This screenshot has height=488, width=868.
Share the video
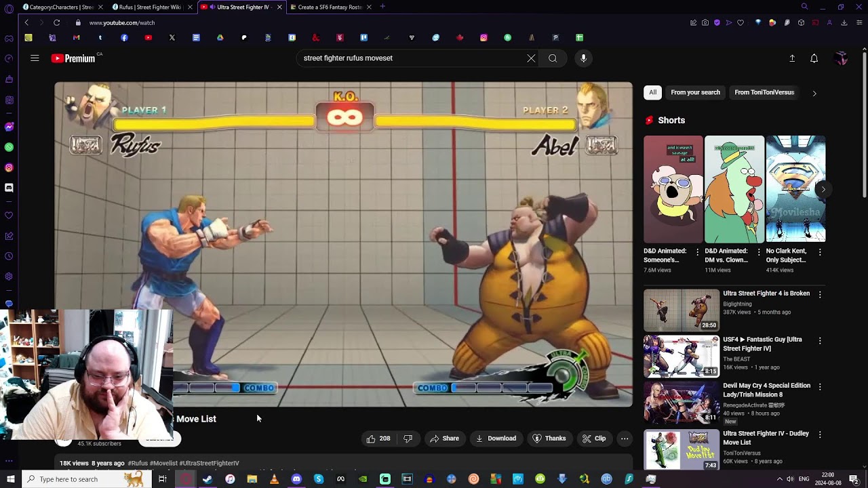pyautogui.click(x=444, y=439)
